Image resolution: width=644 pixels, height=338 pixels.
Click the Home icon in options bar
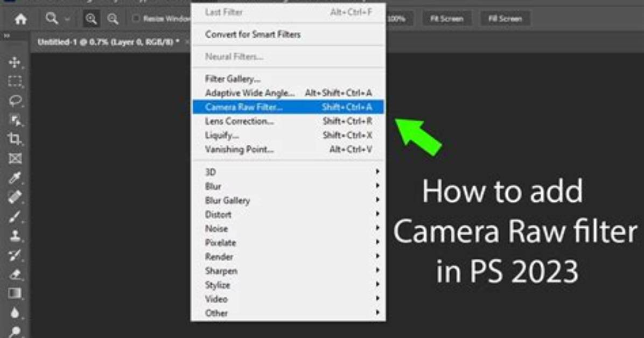[20, 19]
